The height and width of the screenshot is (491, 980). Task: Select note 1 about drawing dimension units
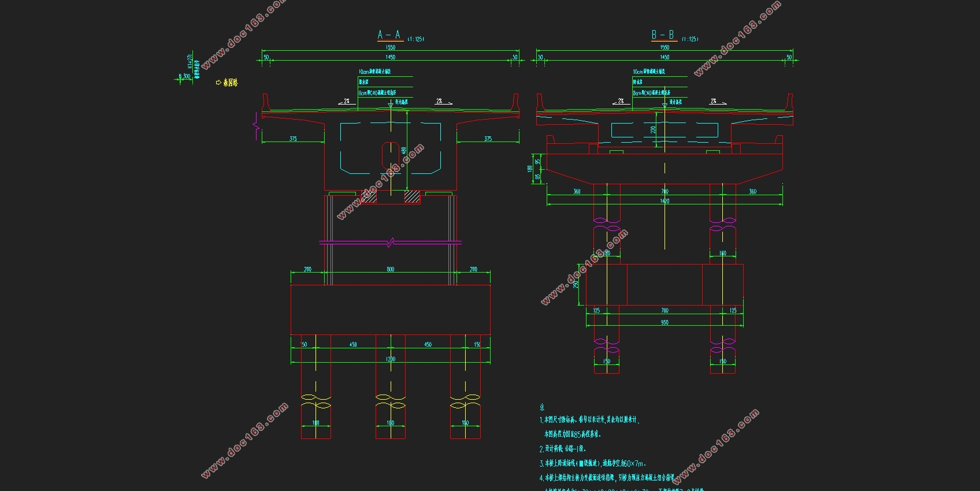(589, 420)
